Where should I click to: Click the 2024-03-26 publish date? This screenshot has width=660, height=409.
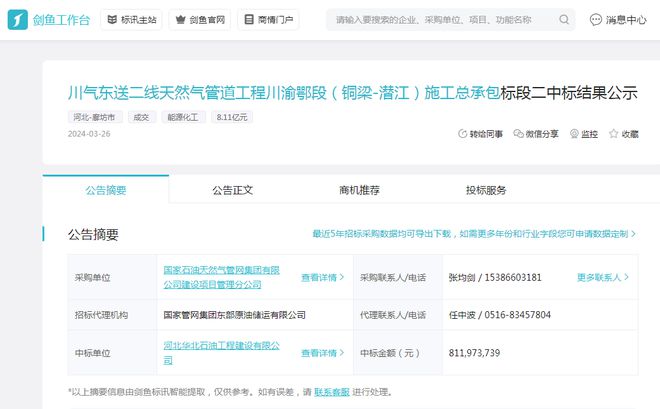point(89,134)
